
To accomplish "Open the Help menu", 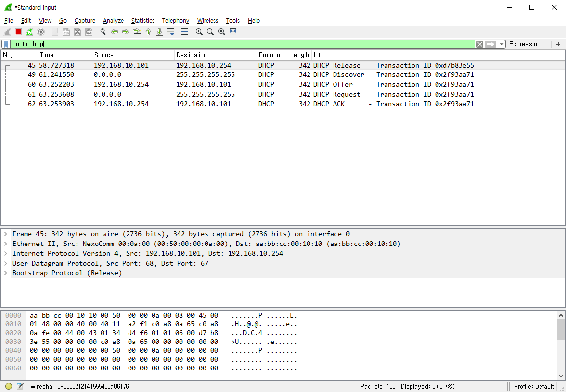I will (x=254, y=21).
